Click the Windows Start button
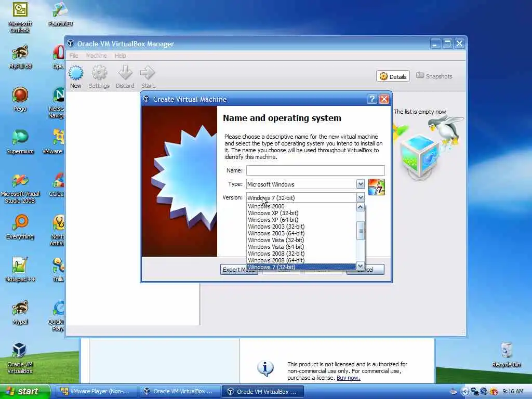 click(x=24, y=392)
